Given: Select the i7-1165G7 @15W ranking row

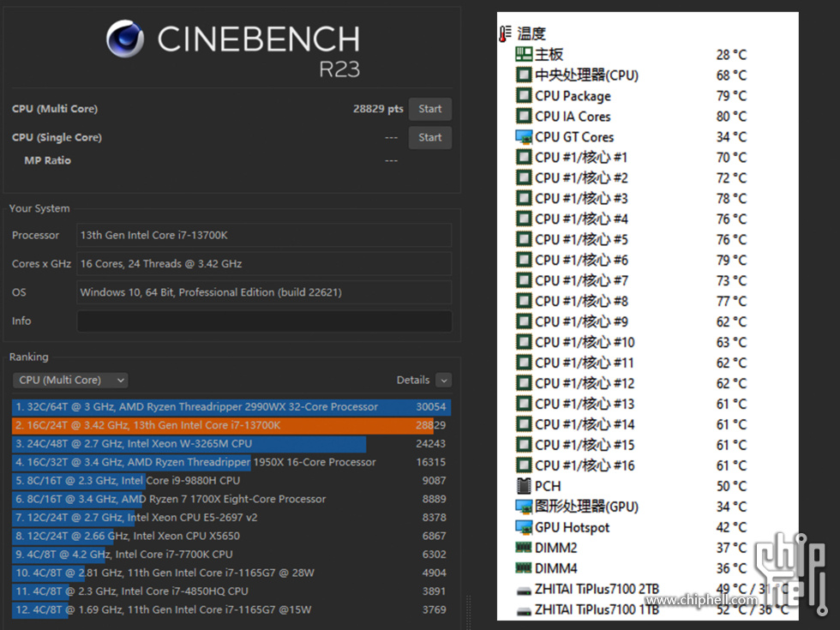Looking at the screenshot, I should (x=231, y=609).
